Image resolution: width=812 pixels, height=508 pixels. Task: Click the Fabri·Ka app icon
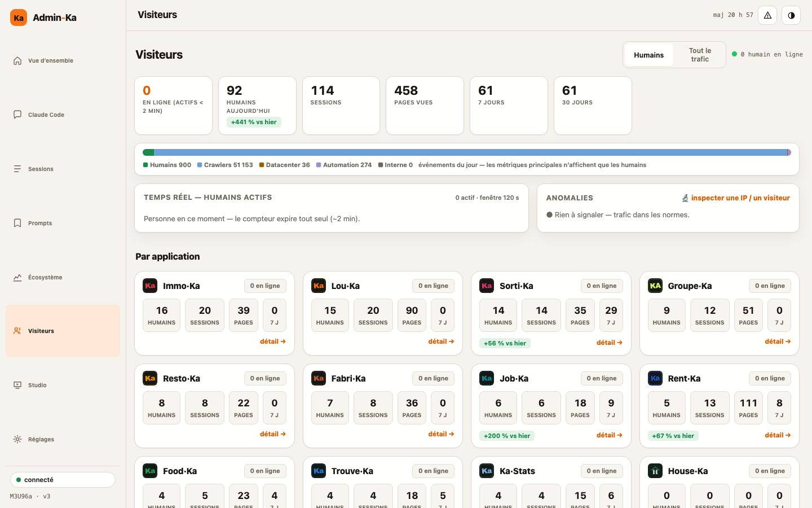[319, 378]
